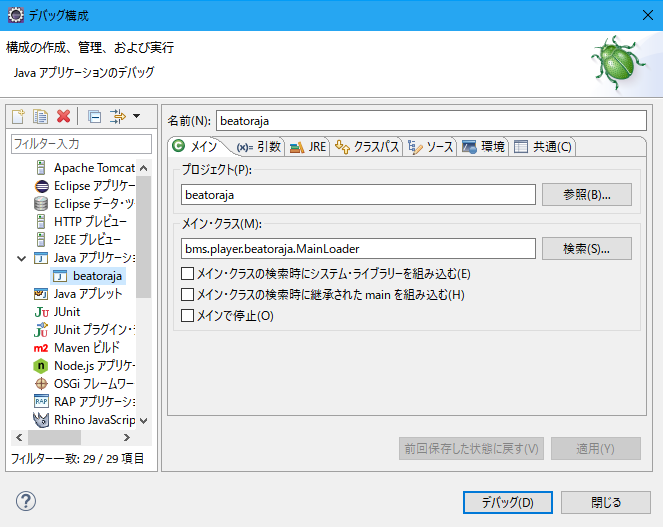The height and width of the screenshot is (527, 663).
Task: Select JUnit configuration type label
Action: point(67,312)
